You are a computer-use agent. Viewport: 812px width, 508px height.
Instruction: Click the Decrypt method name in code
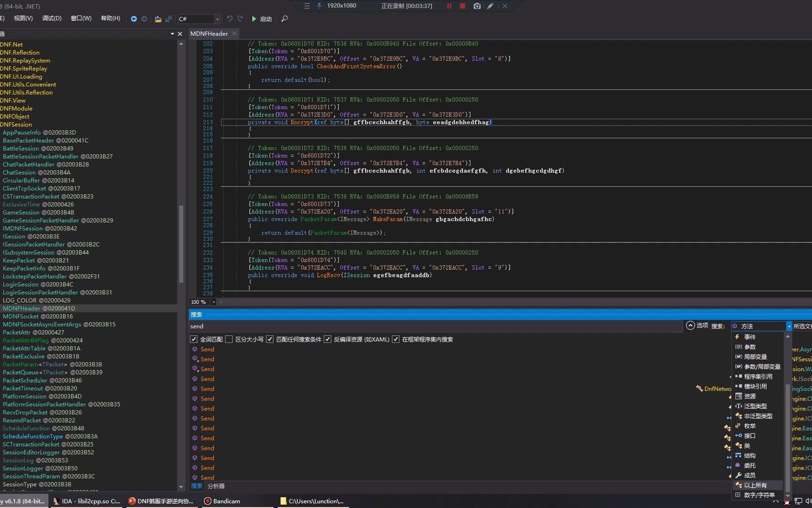(x=302, y=171)
